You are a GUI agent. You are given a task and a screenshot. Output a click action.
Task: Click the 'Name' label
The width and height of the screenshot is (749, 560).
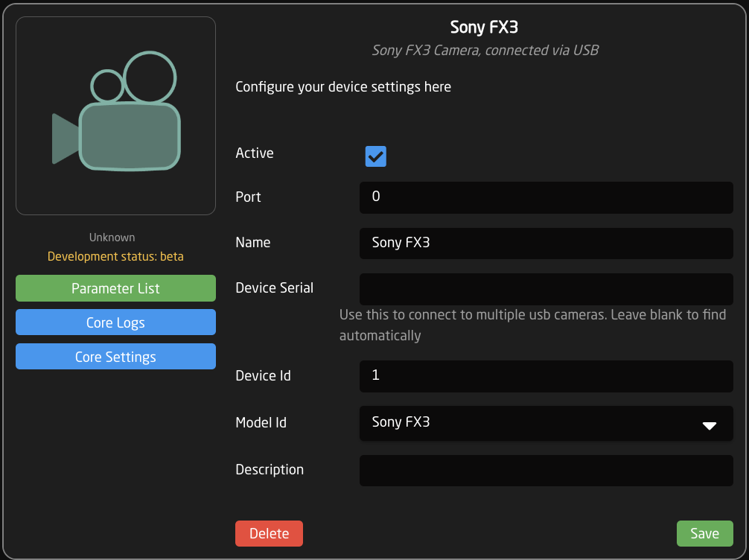253,242
